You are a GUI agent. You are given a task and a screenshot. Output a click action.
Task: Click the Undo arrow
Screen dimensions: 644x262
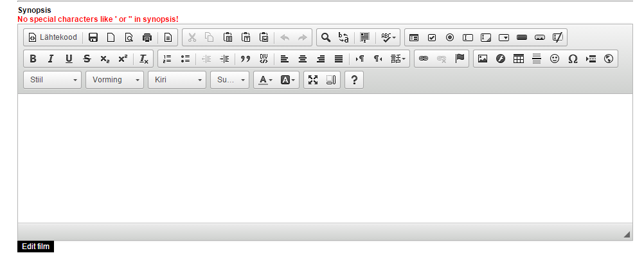285,37
